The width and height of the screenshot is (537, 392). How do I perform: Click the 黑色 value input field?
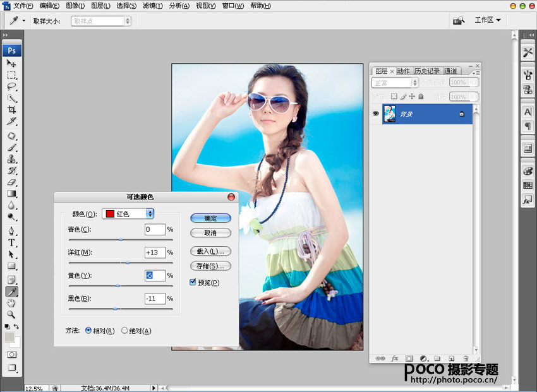click(x=154, y=299)
